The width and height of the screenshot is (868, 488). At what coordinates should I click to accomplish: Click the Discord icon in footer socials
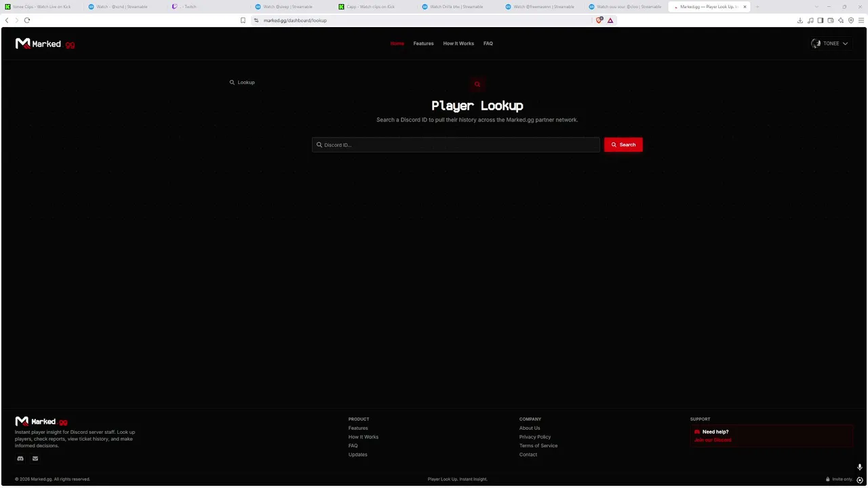click(x=20, y=459)
